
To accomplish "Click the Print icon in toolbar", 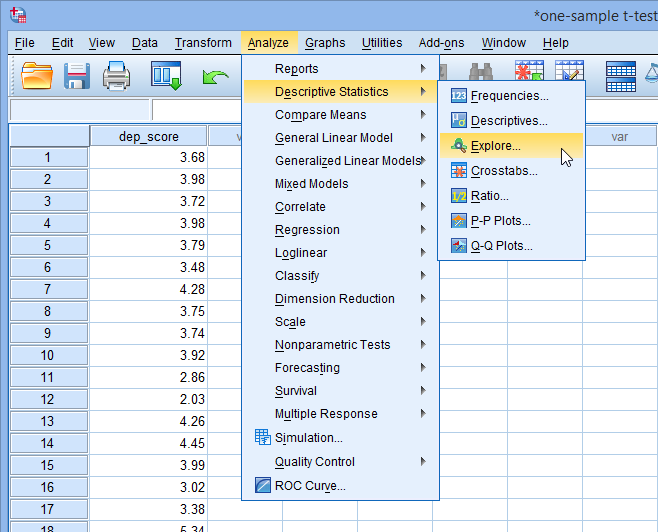I will coord(116,76).
